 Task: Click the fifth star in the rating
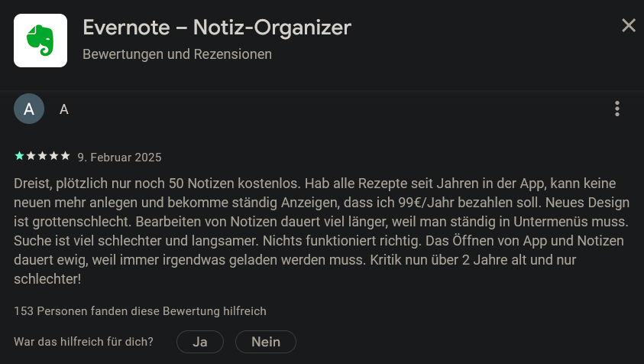point(65,156)
